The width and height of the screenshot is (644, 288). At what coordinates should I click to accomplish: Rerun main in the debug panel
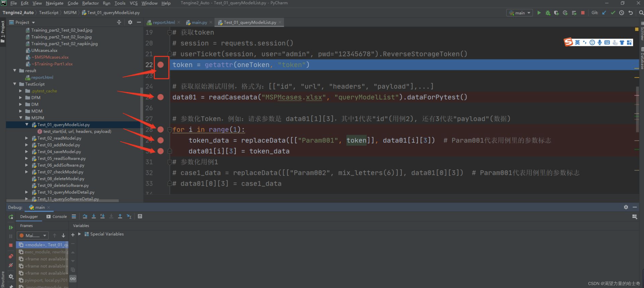point(11,217)
